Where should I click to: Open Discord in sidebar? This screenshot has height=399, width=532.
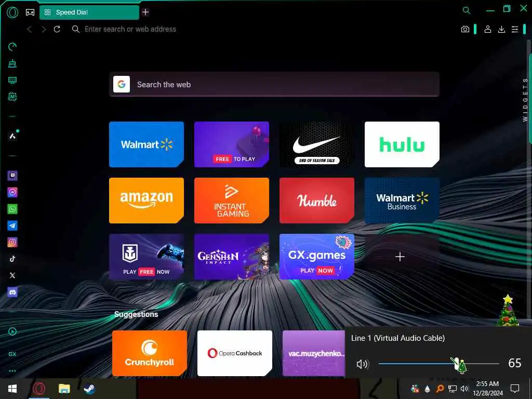point(12,292)
